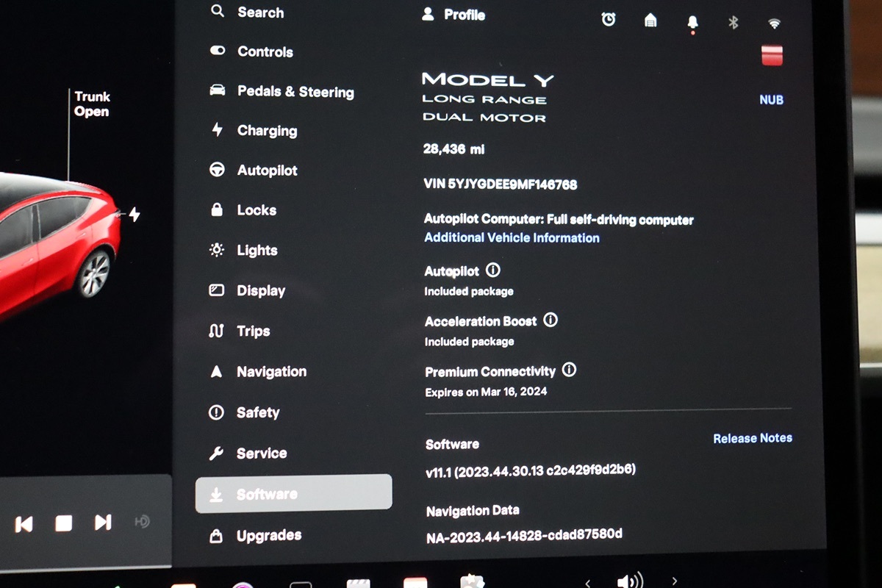Tap the alarm clock icon in status bar
The height and width of the screenshot is (588, 882).
pyautogui.click(x=609, y=20)
